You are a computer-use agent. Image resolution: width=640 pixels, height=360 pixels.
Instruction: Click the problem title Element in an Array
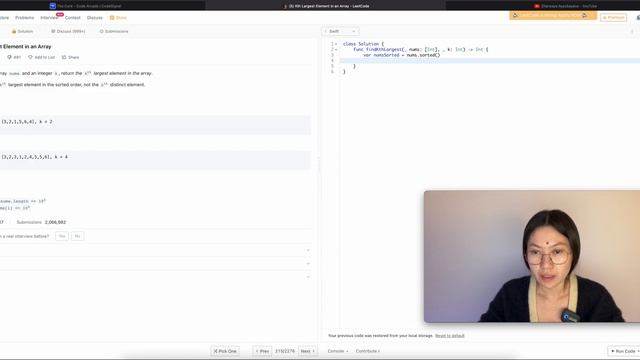27,47
